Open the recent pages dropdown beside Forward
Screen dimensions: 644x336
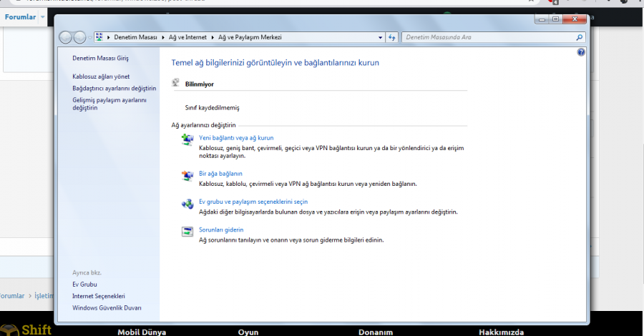pos(90,38)
